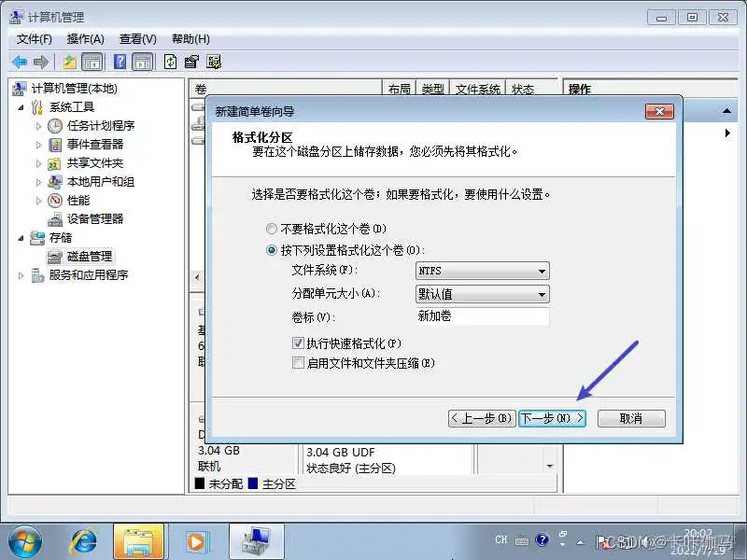Click the help question mark toolbar icon
The image size is (747, 560).
(119, 62)
